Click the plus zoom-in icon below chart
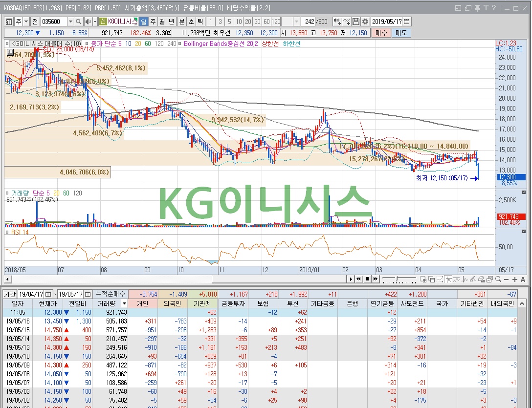Screen dimensions: 532x408 [515, 279]
